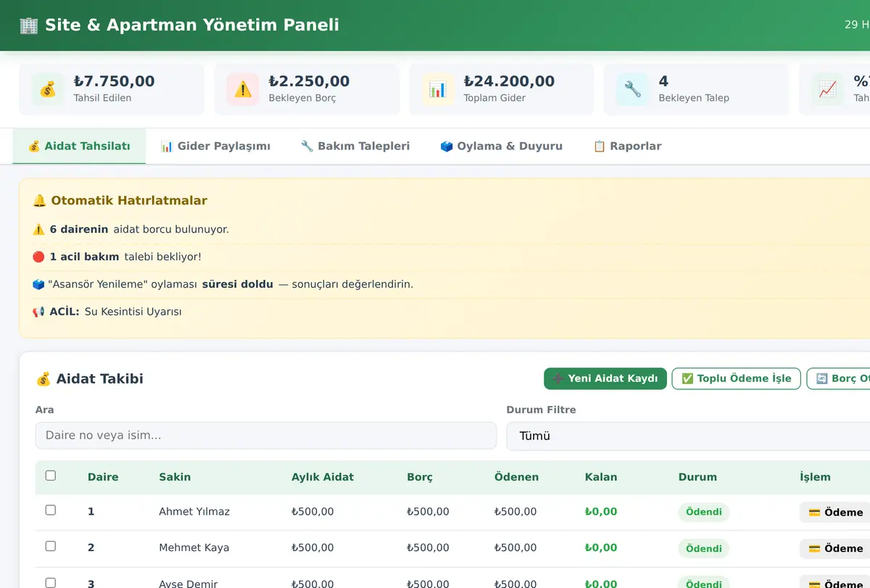This screenshot has width=870, height=588.
Task: Click the Yeni Aidat Kaydı button
Action: tap(605, 378)
